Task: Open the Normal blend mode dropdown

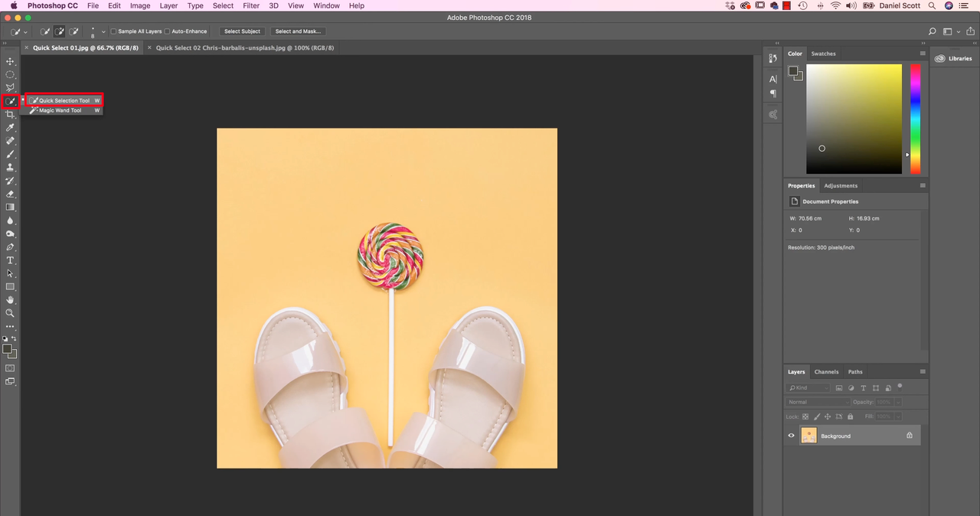Action: (x=818, y=402)
